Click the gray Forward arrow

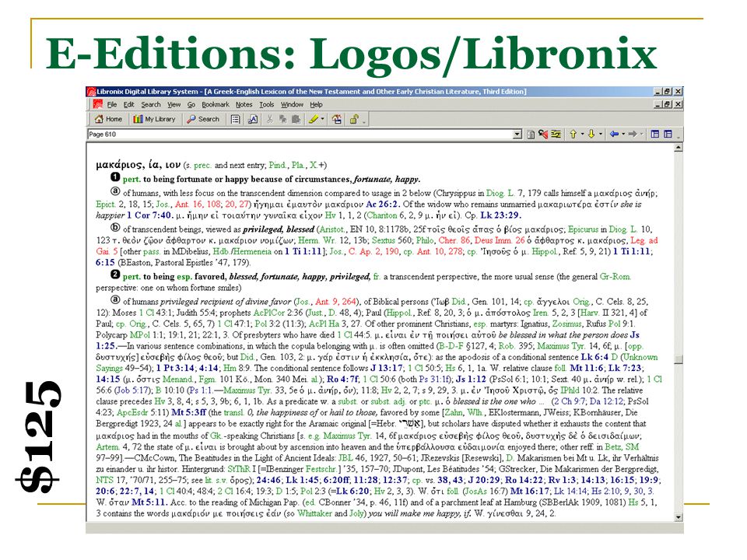633,135
